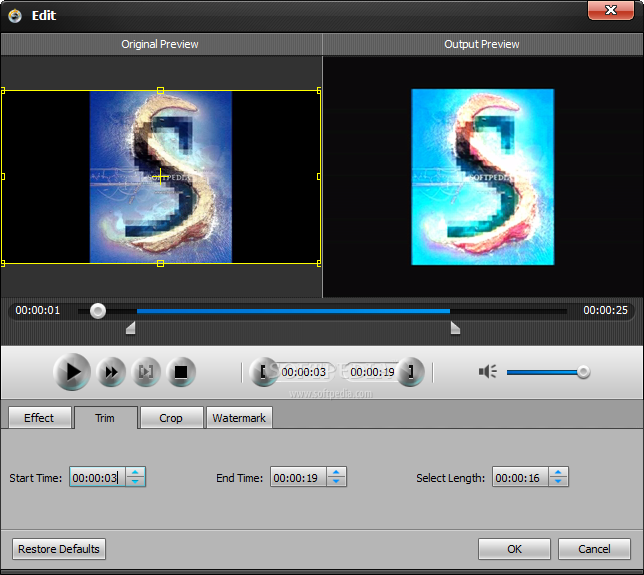This screenshot has width=644, height=575.
Task: Mute audio via the speaker icon
Action: tap(488, 372)
